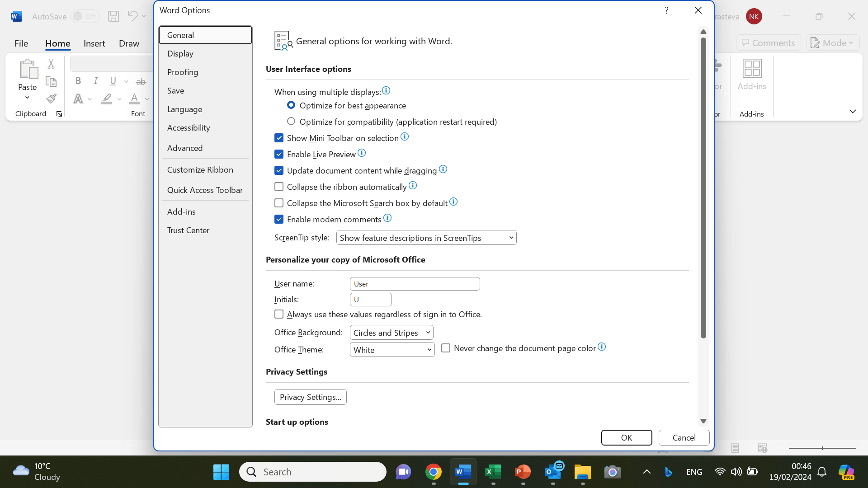868x488 pixels.
Task: Toggle Bold formatting in Word ribbon
Action: coord(78,81)
